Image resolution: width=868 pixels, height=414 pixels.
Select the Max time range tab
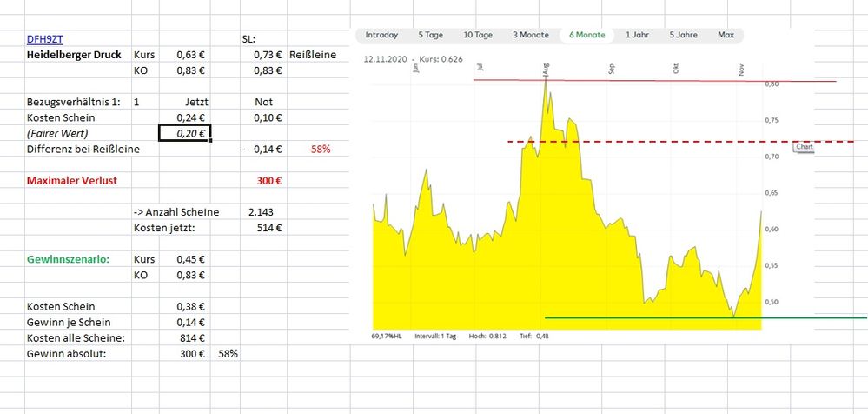coord(726,35)
